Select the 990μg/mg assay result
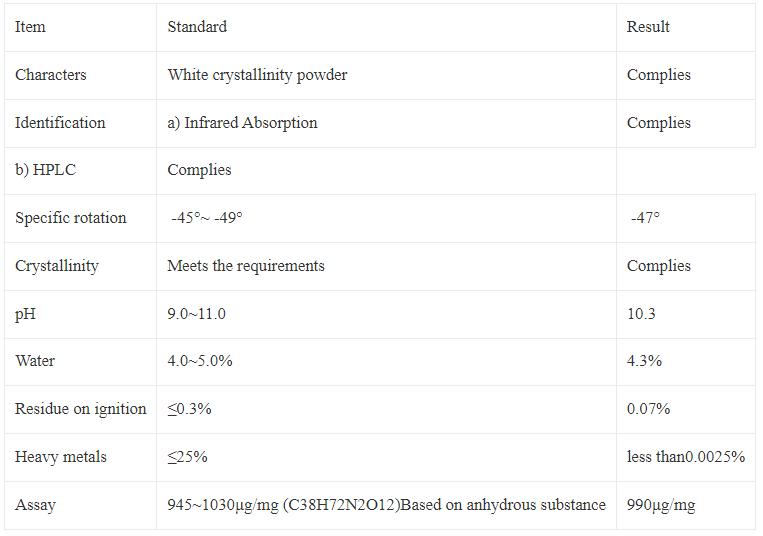This screenshot has height=536, width=763. coord(660,505)
